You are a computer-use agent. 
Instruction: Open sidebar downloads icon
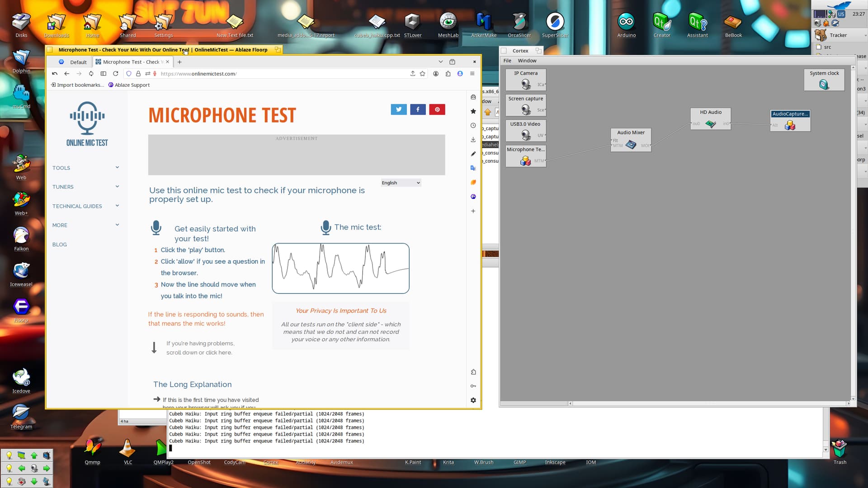pyautogui.click(x=473, y=140)
